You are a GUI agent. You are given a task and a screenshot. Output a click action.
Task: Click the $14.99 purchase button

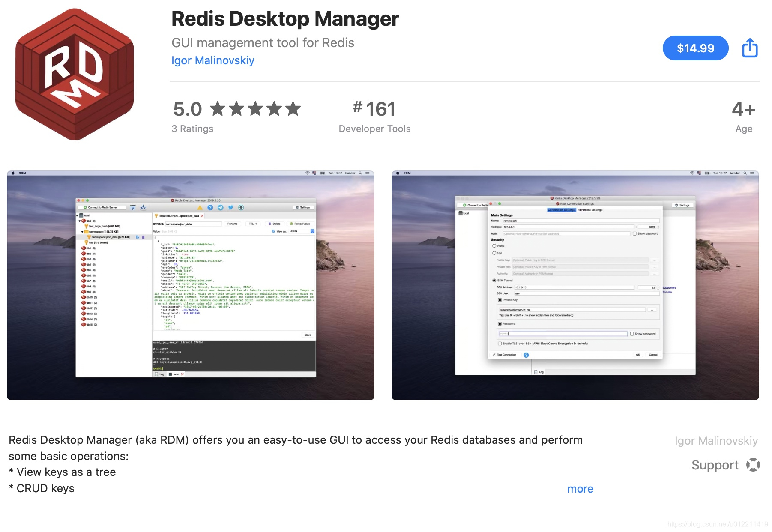click(x=695, y=48)
